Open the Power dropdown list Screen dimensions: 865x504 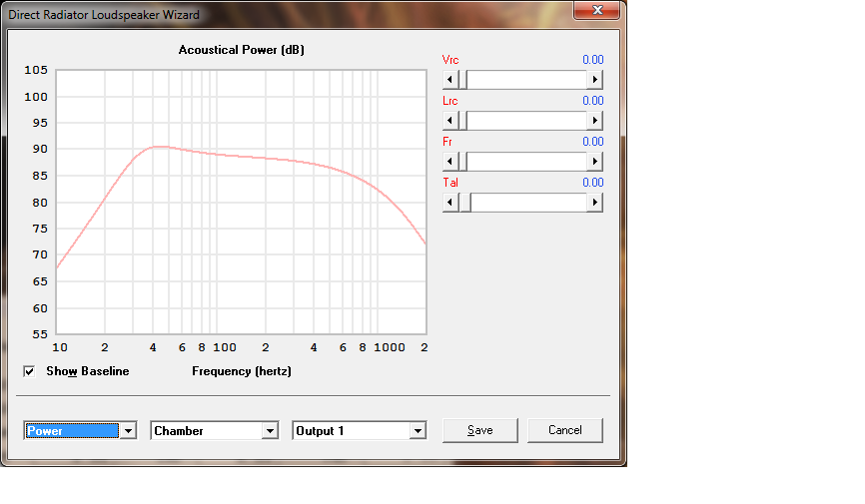[x=128, y=431]
